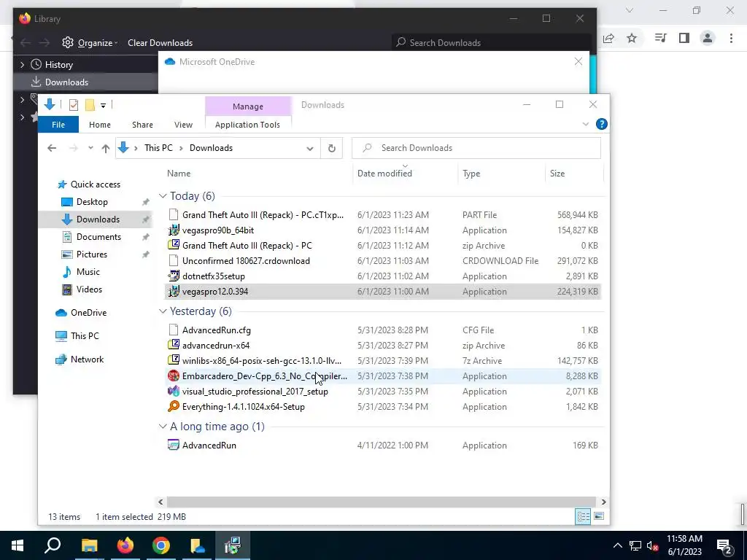Switch to Large icons view button
Viewport: 747px width, 560px height.
coord(599,516)
